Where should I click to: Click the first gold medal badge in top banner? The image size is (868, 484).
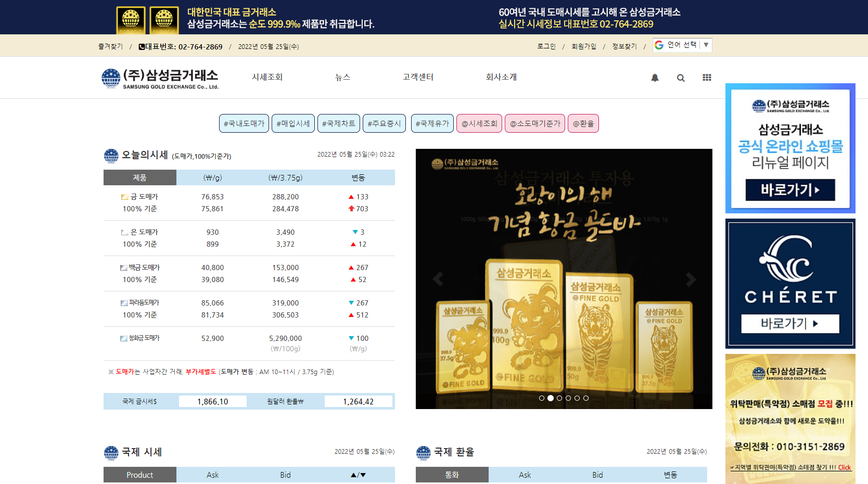pos(131,20)
